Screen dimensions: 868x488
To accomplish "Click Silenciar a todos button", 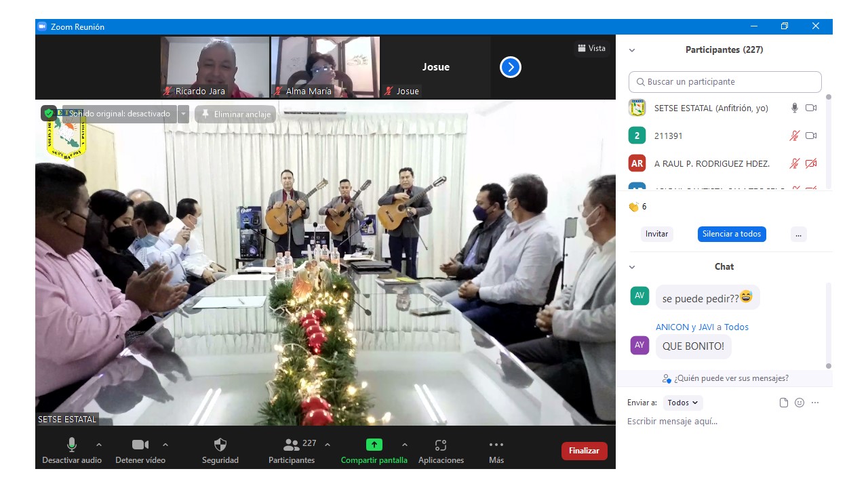I will [x=732, y=234].
